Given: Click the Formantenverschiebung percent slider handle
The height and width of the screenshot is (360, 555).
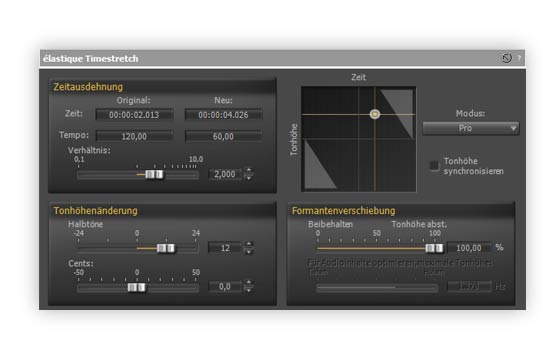Looking at the screenshot, I should pos(434,248).
